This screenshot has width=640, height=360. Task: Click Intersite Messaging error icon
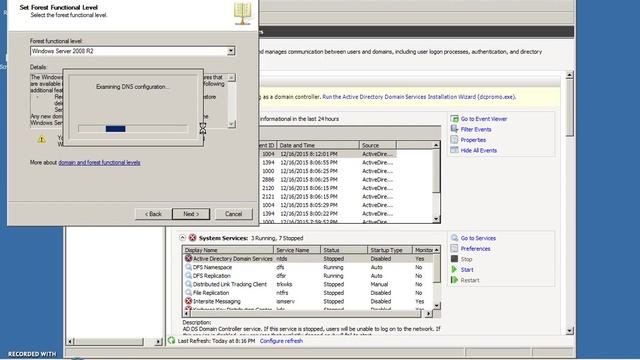[x=188, y=301]
